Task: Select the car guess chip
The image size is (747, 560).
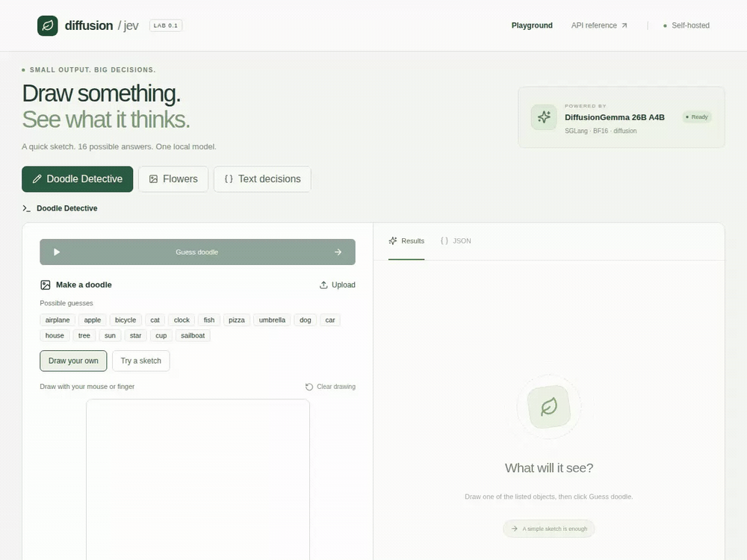Action: [x=330, y=320]
